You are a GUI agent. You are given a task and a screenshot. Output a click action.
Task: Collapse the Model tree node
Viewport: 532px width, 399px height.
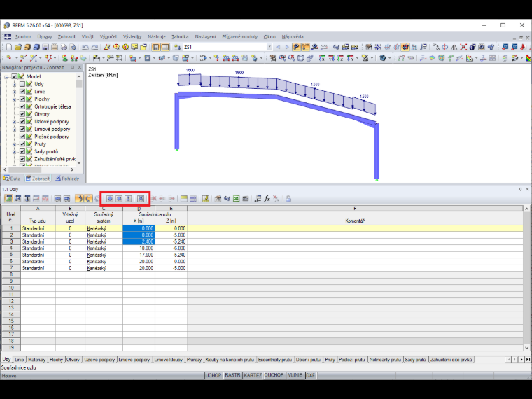tap(6, 77)
